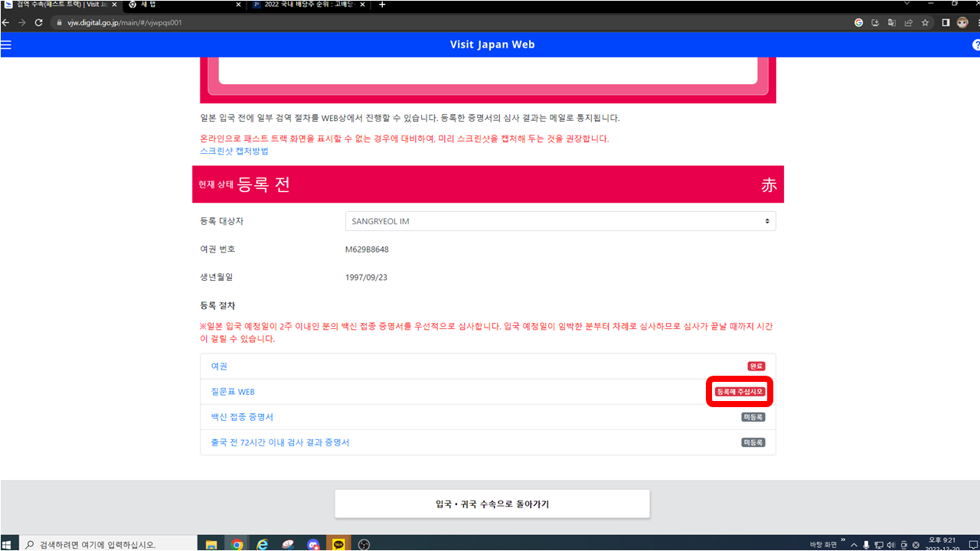Open File Explorer from taskbar

point(211,544)
